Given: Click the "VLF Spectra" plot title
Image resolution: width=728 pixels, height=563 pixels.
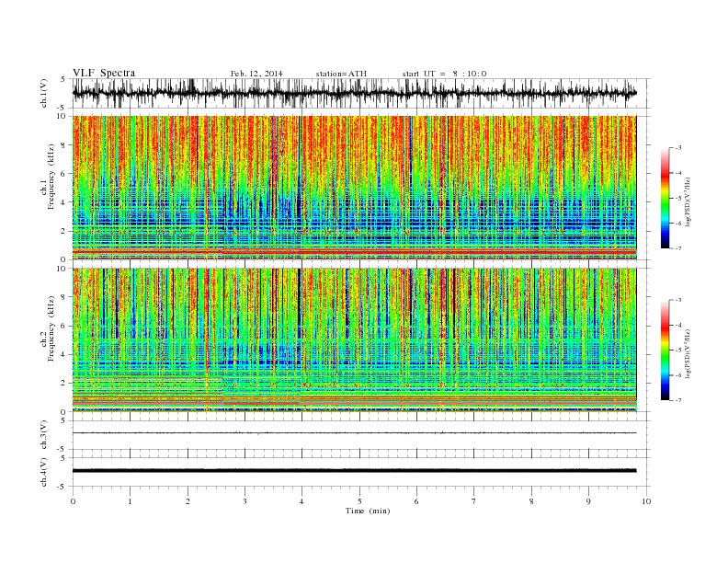Looking at the screenshot, I should pos(104,73).
